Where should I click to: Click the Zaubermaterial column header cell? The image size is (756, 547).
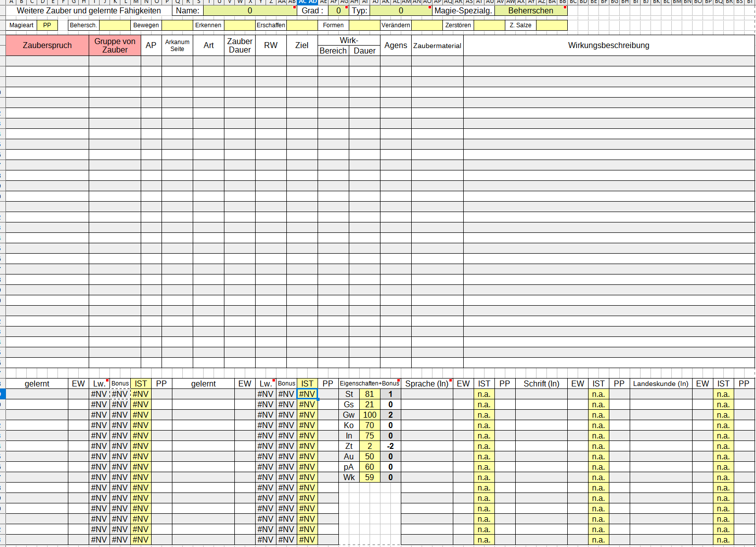tap(437, 45)
